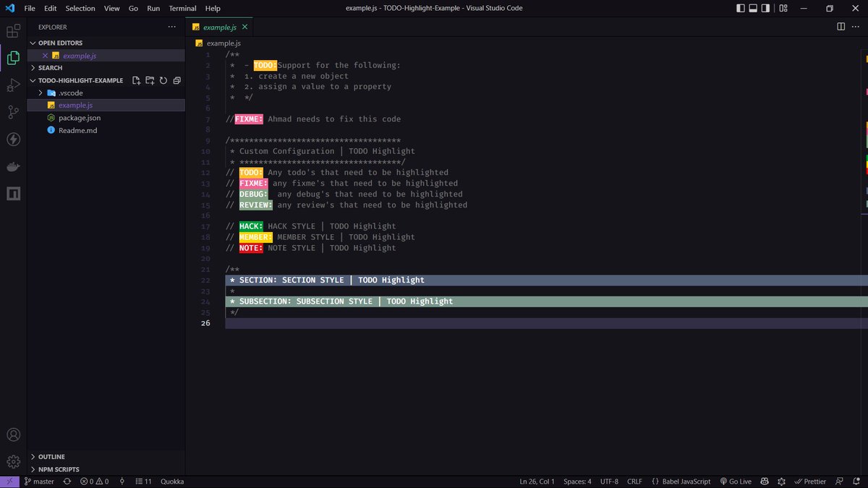Open the Go menu
868x488 pixels.
133,9
